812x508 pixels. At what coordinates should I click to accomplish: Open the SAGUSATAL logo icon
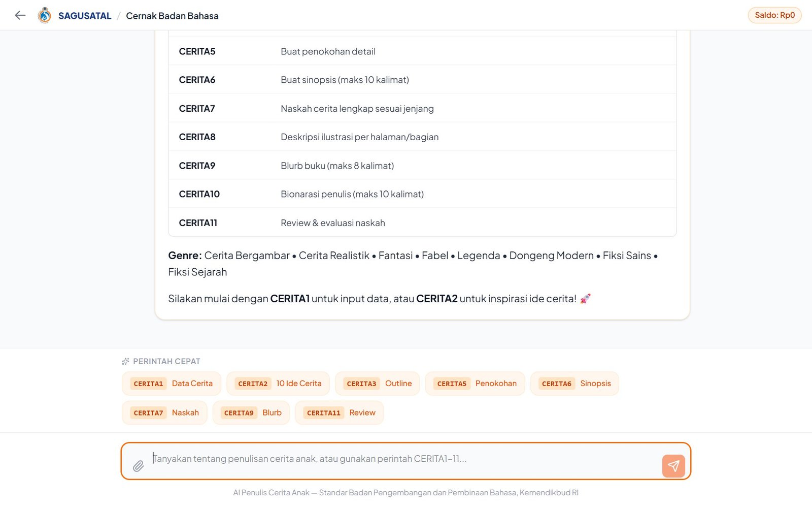click(45, 15)
